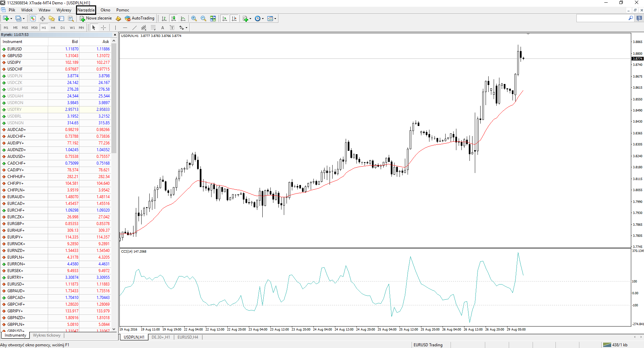Click the Market Watch vertical scrollbar thumb
The width and height of the screenshot is (644, 348).
click(x=114, y=98)
